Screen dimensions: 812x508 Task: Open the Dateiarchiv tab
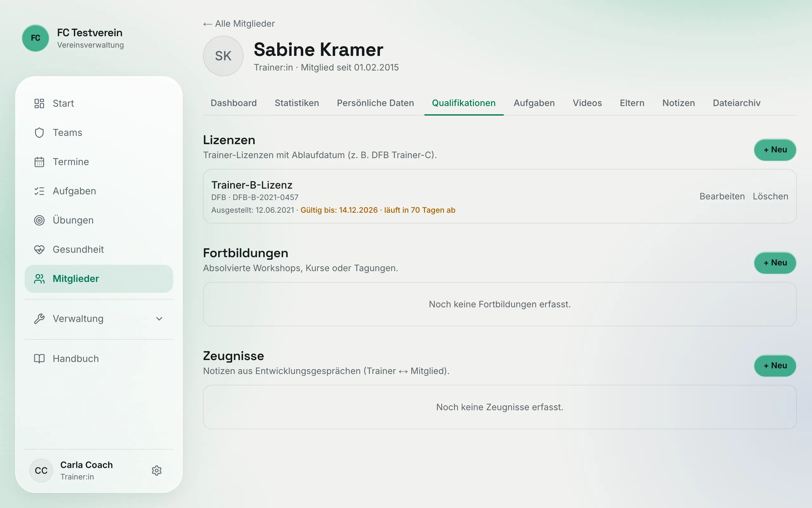pos(736,103)
